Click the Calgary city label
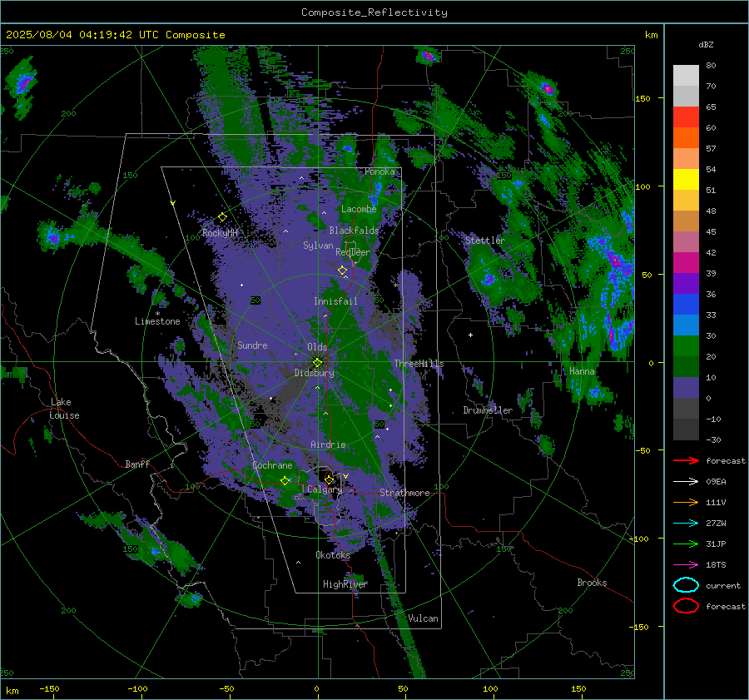The height and width of the screenshot is (700, 749). (325, 489)
